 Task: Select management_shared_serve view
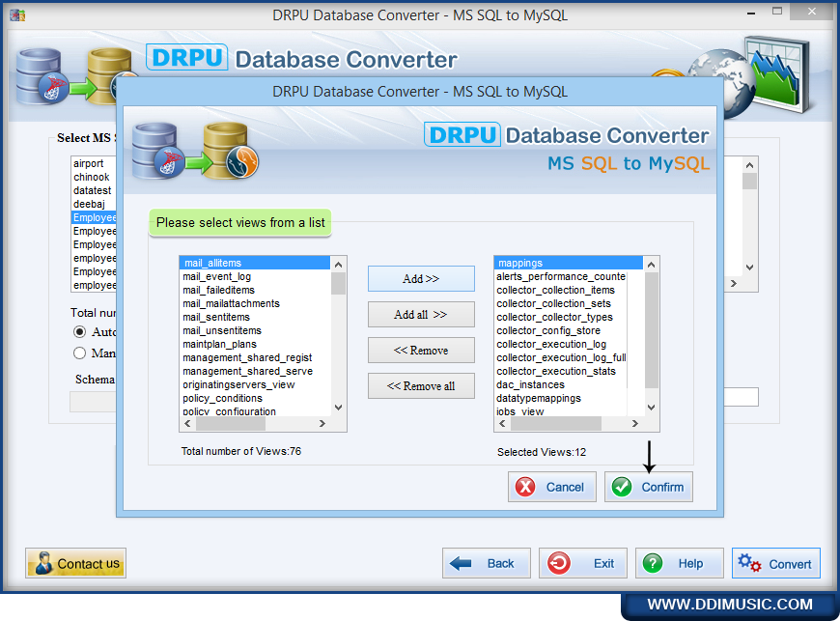pyautogui.click(x=255, y=371)
